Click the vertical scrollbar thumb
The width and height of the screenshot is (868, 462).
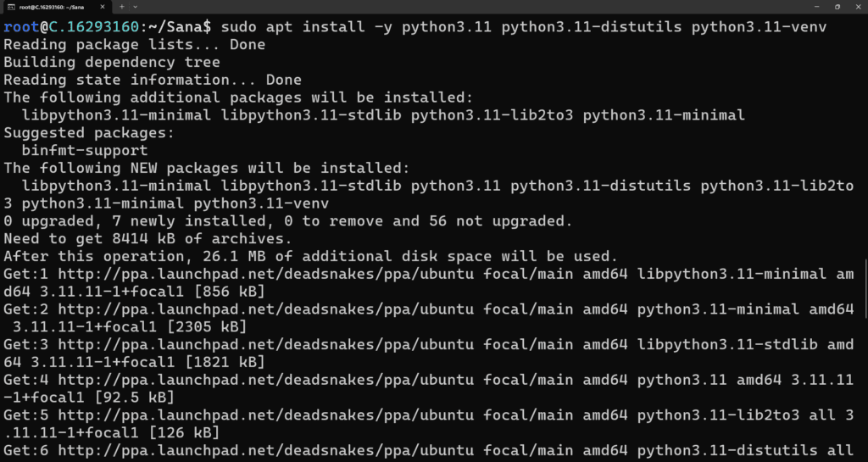tap(865, 289)
